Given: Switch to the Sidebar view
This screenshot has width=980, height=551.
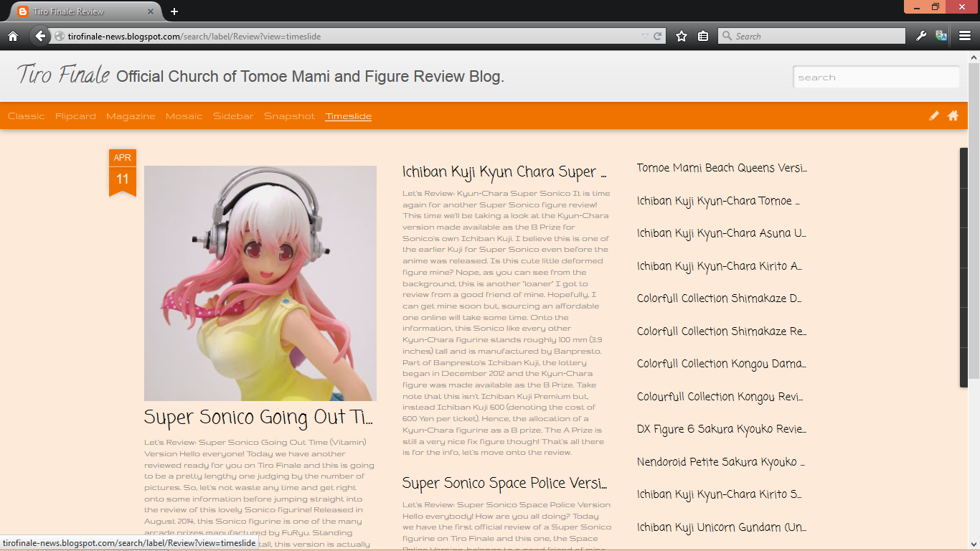Looking at the screenshot, I should (x=233, y=116).
